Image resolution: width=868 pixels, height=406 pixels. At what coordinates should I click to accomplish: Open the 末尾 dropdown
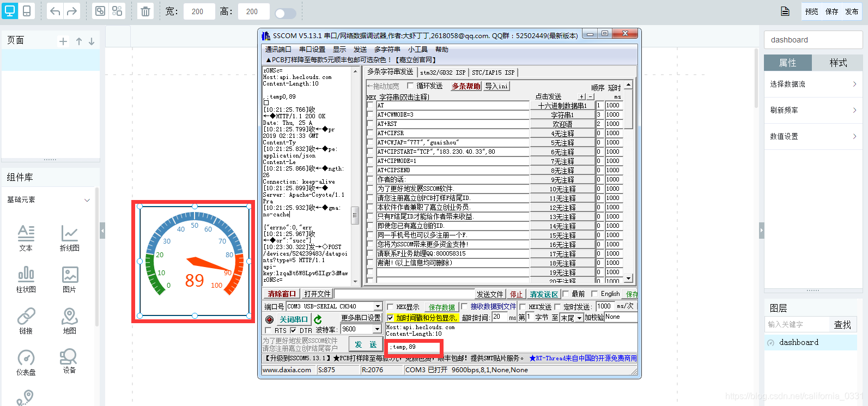click(580, 318)
